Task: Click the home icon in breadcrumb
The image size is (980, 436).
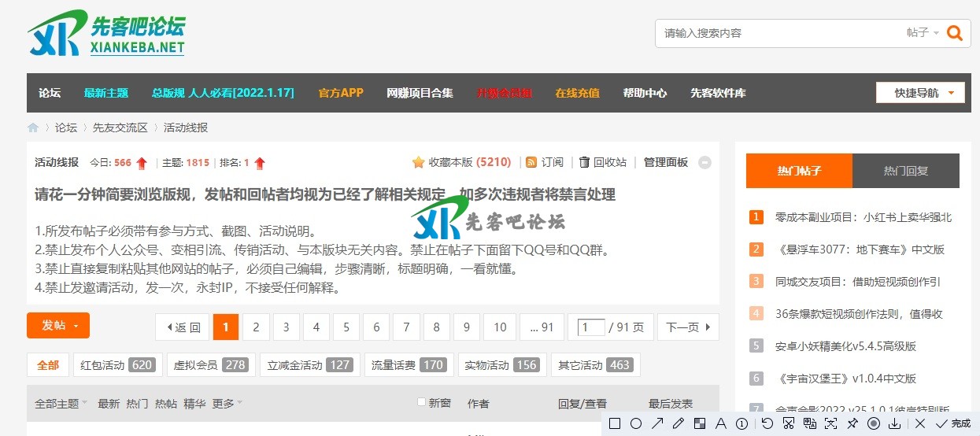Action: [33, 127]
